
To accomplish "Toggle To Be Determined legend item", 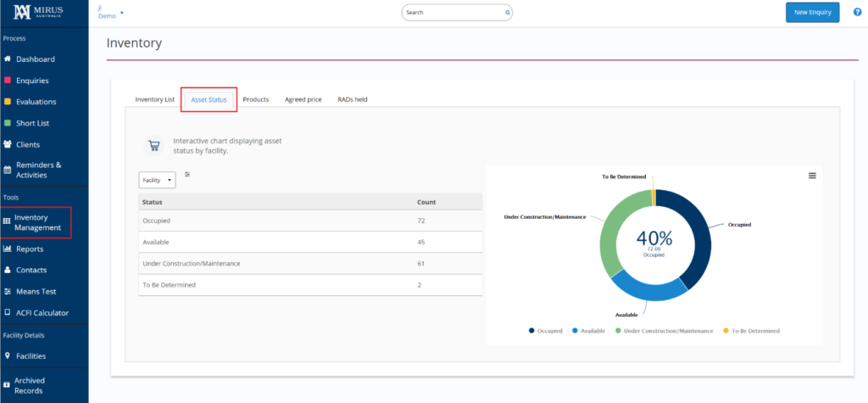I will (x=751, y=330).
